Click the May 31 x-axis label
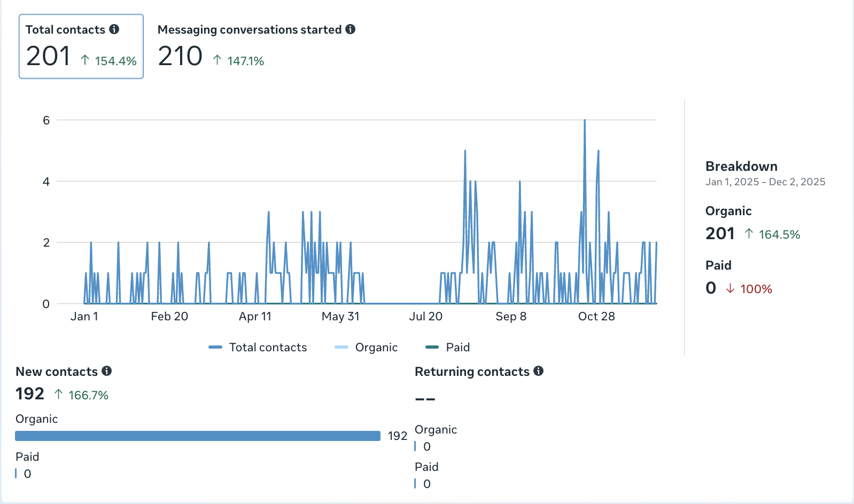This screenshot has height=504, width=854. coord(340,317)
